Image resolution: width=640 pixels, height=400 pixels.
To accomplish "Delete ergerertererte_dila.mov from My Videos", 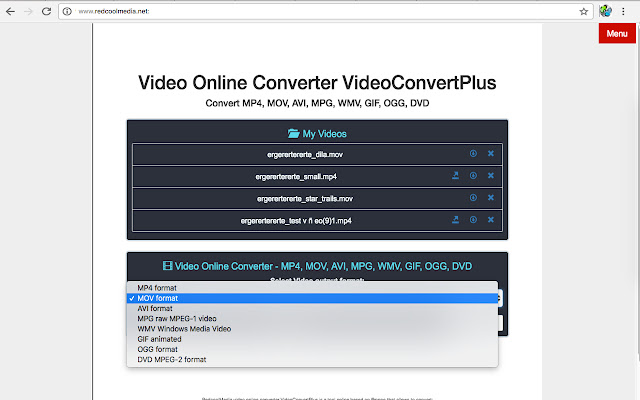I will point(491,153).
